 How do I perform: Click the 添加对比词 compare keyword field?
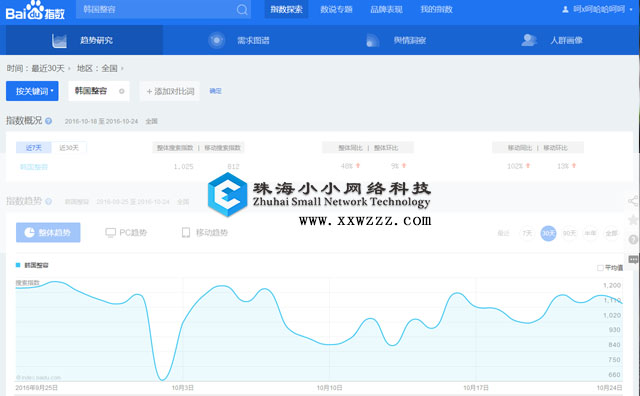tap(170, 91)
